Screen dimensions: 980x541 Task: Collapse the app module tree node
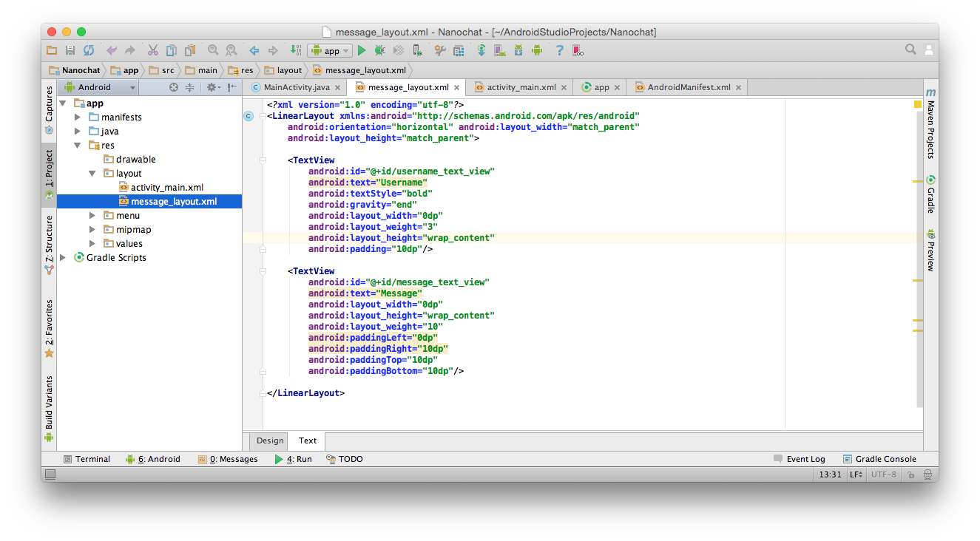tap(63, 103)
